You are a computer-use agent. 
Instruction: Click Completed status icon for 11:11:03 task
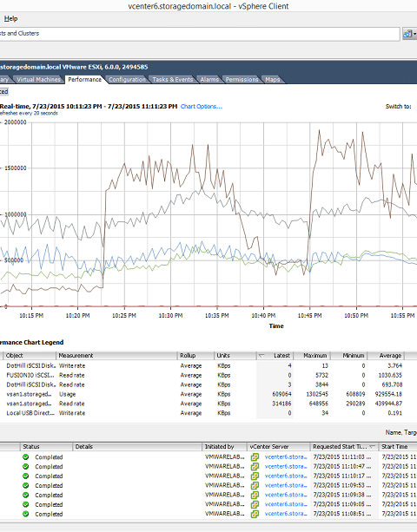click(26, 457)
